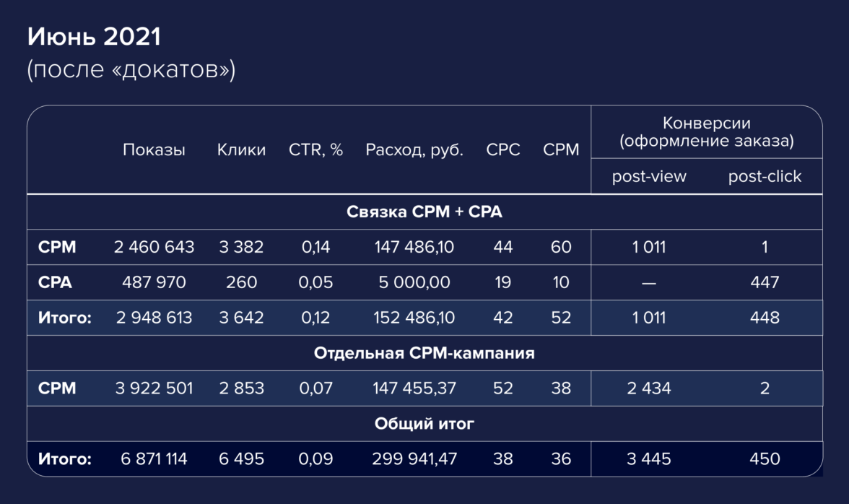
Task: Click the "Июнь 2021" title
Action: pos(94,38)
